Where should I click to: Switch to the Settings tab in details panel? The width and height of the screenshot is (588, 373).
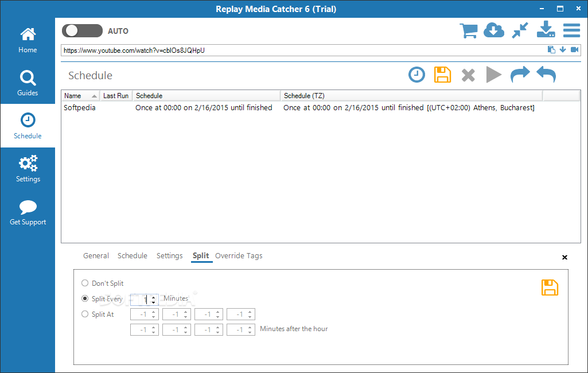(169, 255)
